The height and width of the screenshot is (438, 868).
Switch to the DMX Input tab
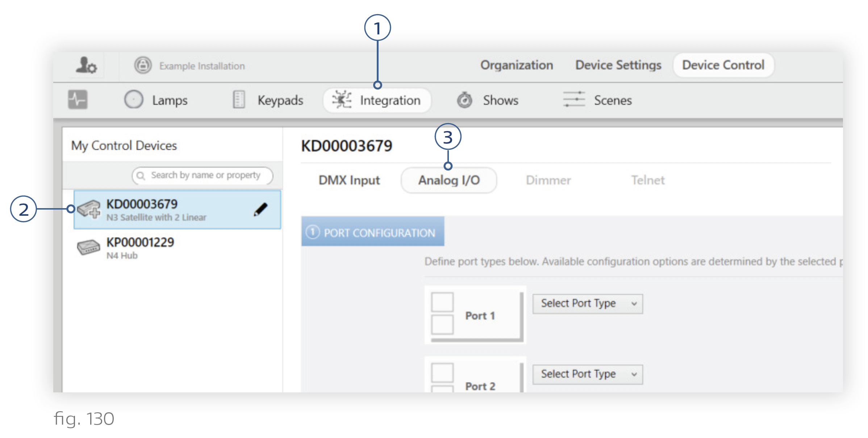click(349, 180)
